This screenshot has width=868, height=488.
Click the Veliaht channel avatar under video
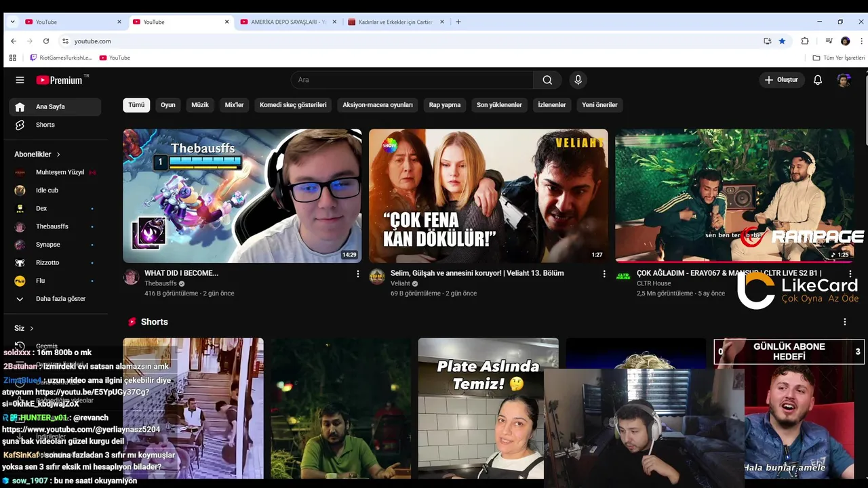point(377,277)
